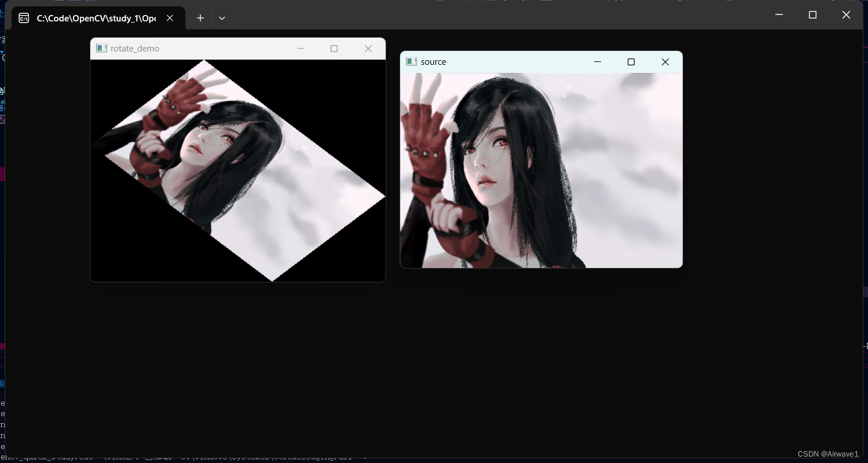Click the command prompt icon on the terminal tab

(x=24, y=18)
